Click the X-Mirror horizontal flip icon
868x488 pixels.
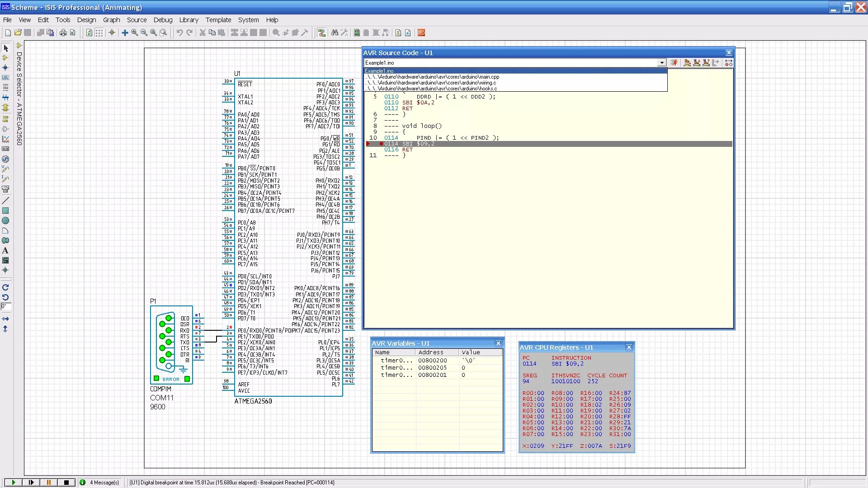point(5,319)
